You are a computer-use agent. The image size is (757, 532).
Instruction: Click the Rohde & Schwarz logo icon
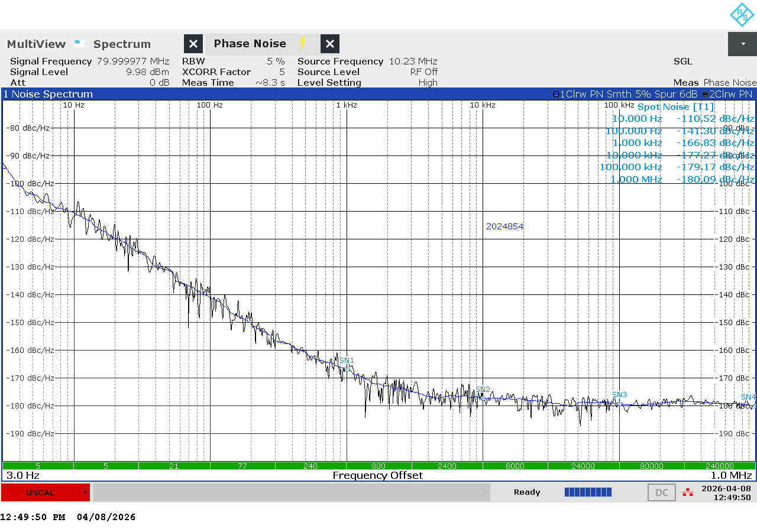pos(742,15)
